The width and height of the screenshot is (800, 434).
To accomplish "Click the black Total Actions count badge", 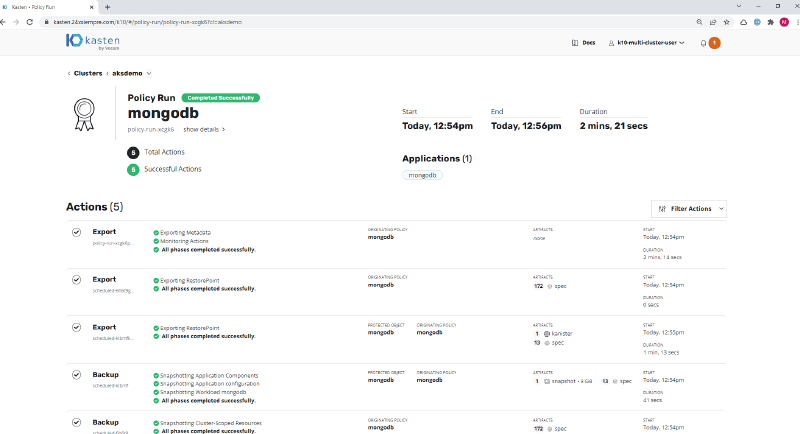I will click(133, 152).
